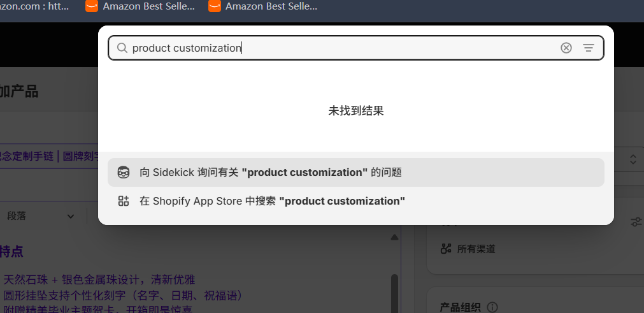The image size is (644, 313).
Task: Click '圆形挂坠支持个性化刻字' line in description
Action: point(123,295)
